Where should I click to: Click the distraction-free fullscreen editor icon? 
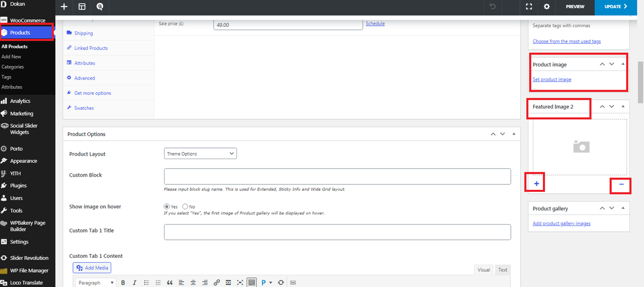pos(239,282)
